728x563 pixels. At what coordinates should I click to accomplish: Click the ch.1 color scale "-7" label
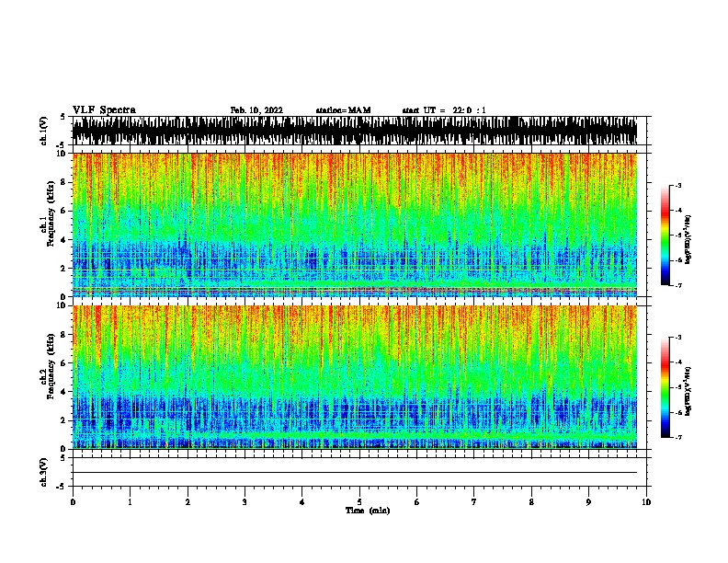677,285
